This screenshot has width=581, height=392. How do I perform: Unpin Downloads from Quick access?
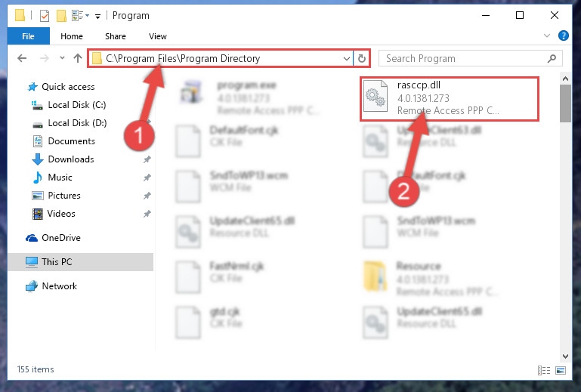pos(147,159)
